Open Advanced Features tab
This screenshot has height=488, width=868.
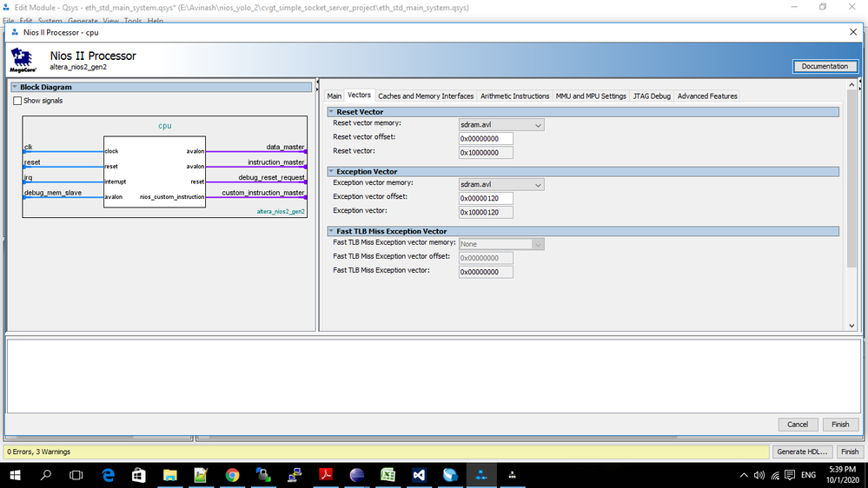tap(707, 96)
